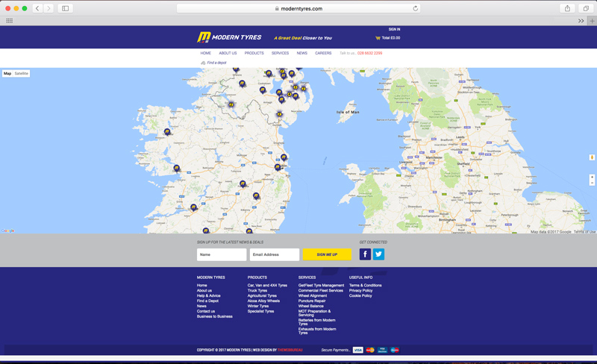Select the cluster marker near Enniskillen

coord(231,104)
